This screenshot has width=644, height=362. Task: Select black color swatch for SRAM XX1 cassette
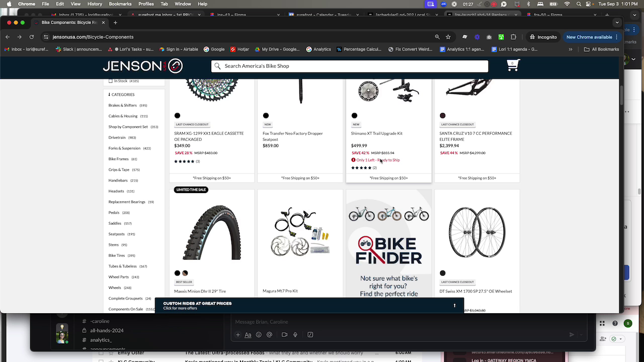pos(177,116)
